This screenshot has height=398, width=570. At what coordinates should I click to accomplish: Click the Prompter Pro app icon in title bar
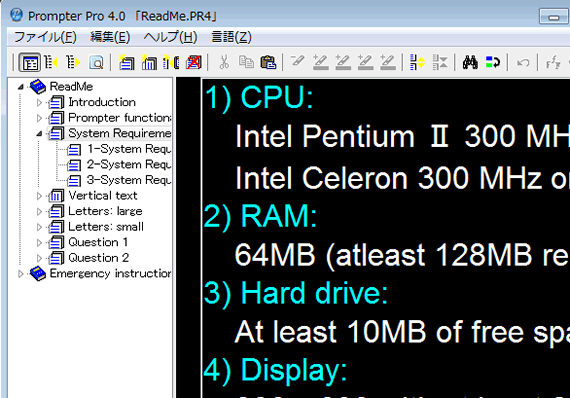(x=16, y=15)
